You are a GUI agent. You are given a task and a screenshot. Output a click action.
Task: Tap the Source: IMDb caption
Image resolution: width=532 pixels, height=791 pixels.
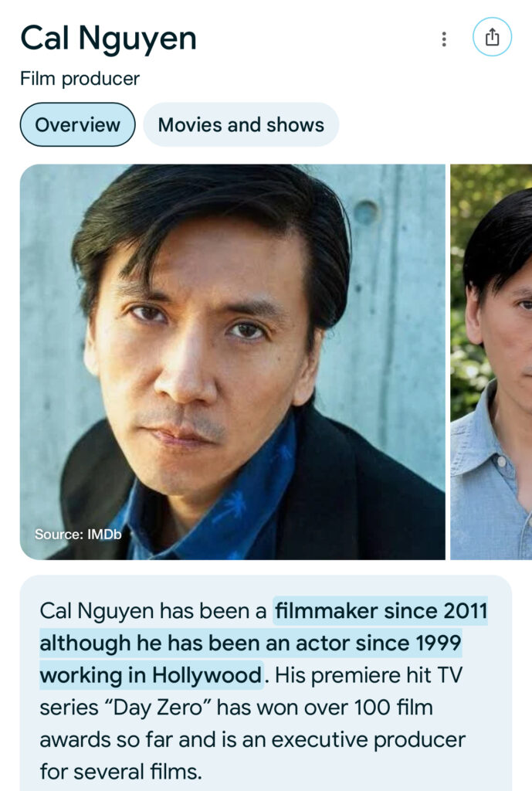point(78,535)
